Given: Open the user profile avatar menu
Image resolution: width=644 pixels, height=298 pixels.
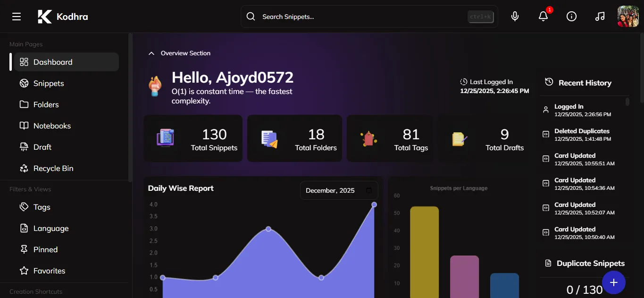Looking at the screenshot, I should (x=628, y=17).
